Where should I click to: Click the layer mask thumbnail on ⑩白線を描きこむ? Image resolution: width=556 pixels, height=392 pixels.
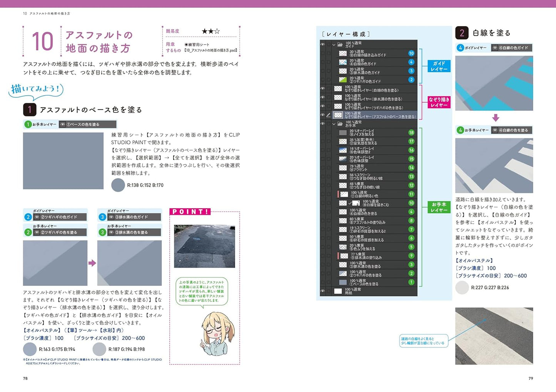(356, 203)
